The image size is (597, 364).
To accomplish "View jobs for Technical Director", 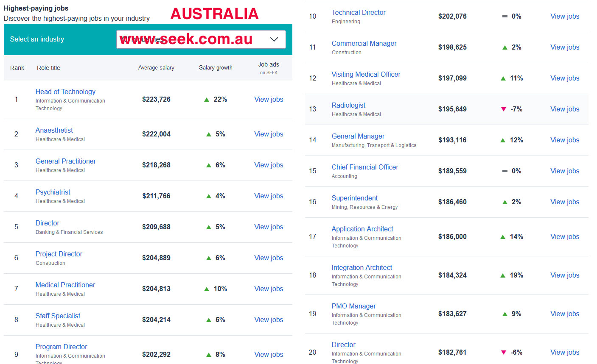I will pos(565,16).
